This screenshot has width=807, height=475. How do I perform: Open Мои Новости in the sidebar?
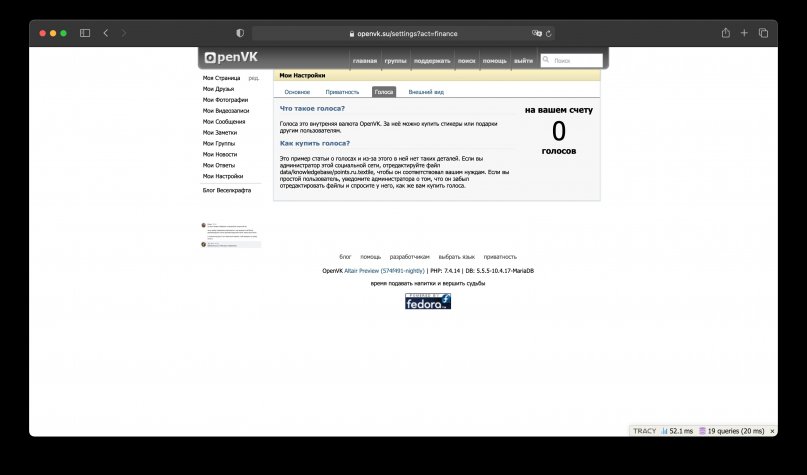click(220, 154)
